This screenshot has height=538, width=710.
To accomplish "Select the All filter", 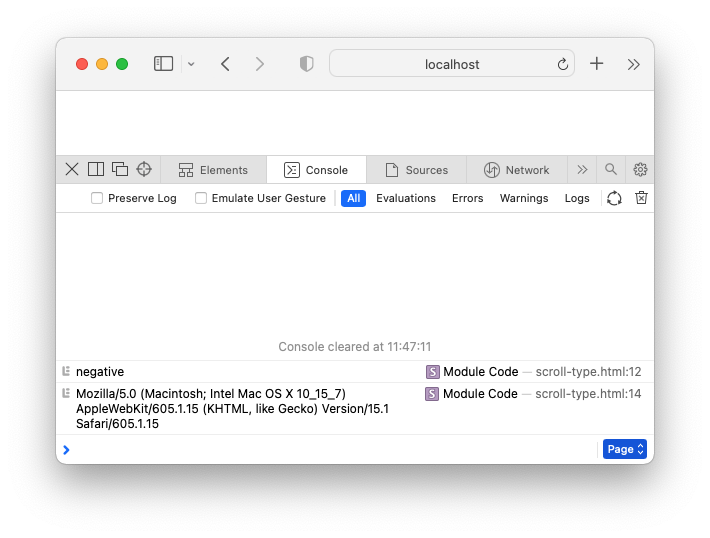I will [x=353, y=198].
